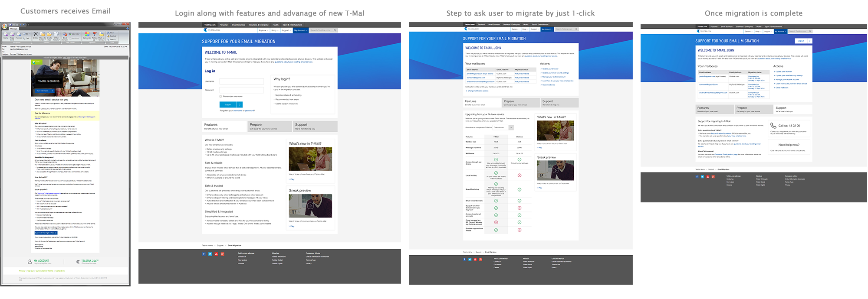Click the round Office button in Outlook
Screen dimensions: 868x299
[x=5, y=26]
